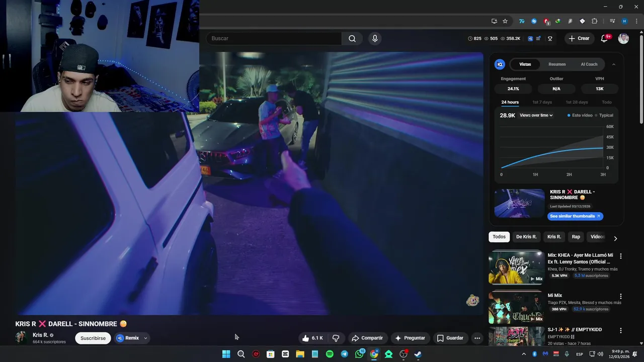Screen dimensions: 644x362
Task: Start voice search with microphone icon
Action: 375,38
